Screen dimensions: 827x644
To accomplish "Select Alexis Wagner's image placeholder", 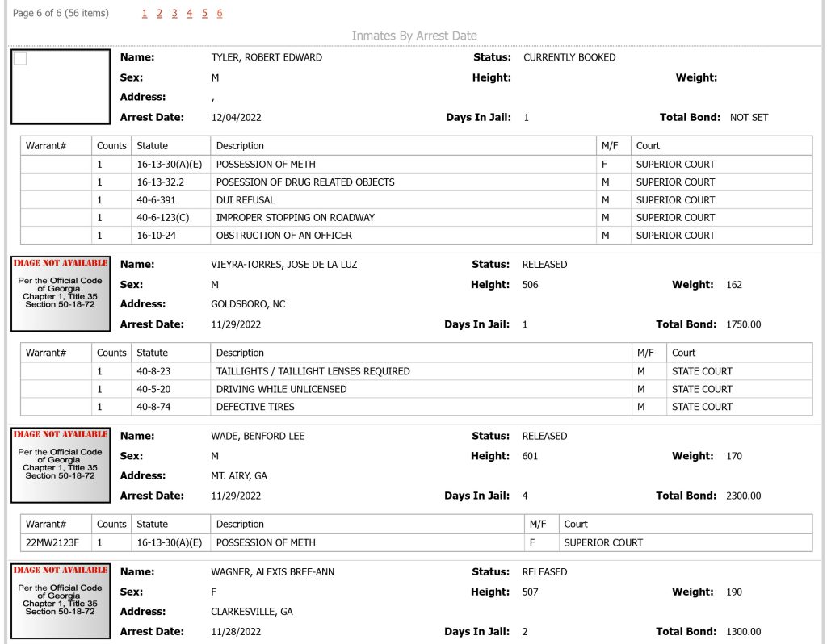I will tap(61, 600).
